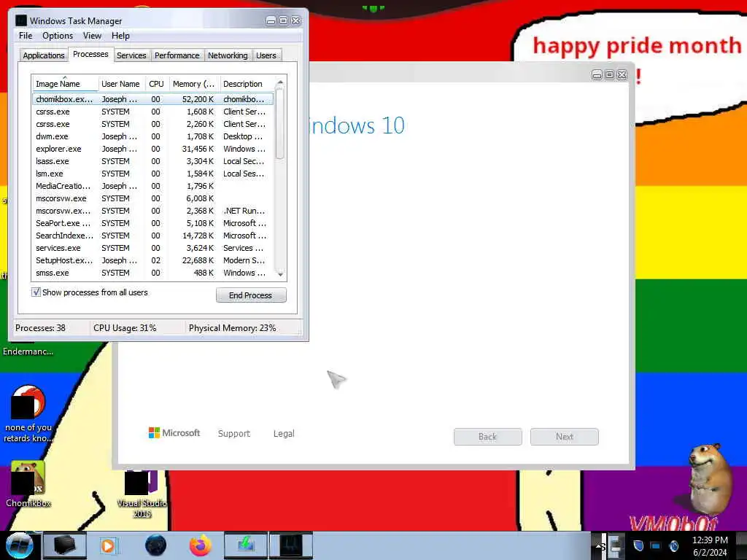Launch Windows Media Player taskbar icon
The image size is (747, 560).
pyautogui.click(x=108, y=545)
